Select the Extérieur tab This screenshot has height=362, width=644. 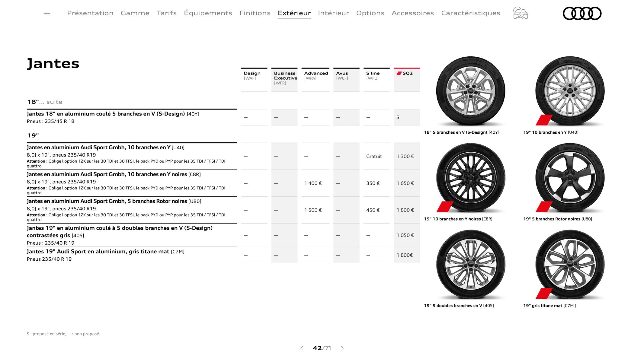(294, 13)
